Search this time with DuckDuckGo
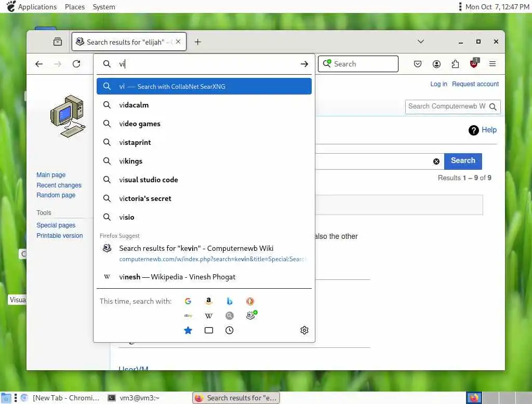Image resolution: width=532 pixels, height=404 pixels. pyautogui.click(x=250, y=301)
